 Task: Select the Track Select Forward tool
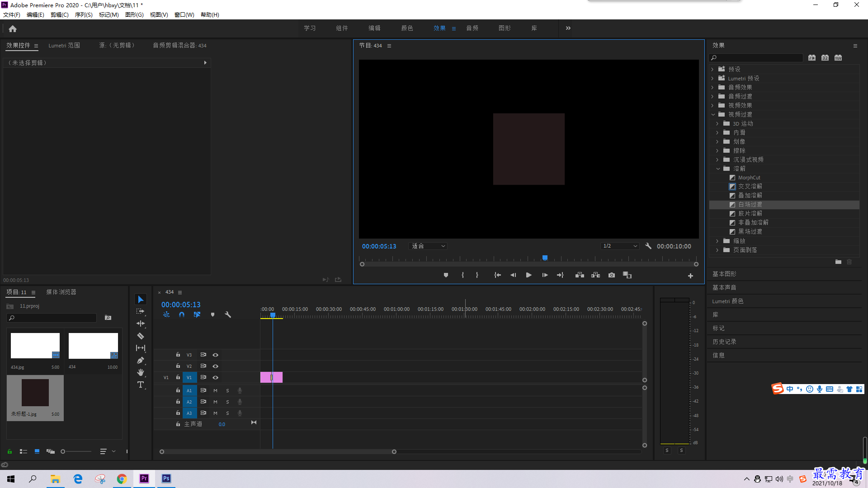[x=141, y=311]
